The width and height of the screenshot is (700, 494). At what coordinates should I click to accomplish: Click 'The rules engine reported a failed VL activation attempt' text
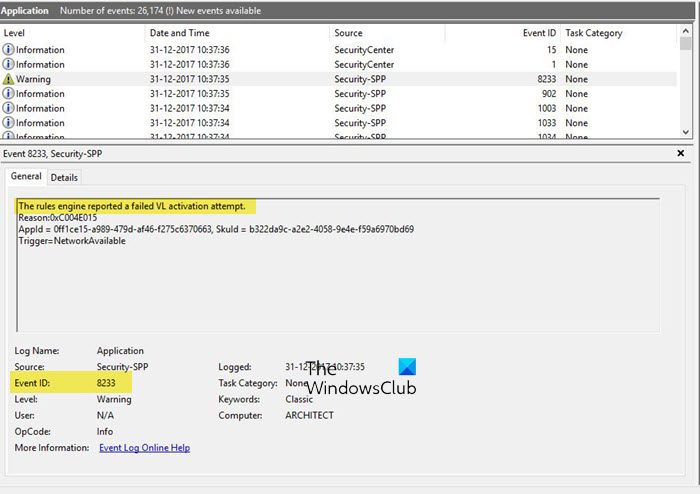click(132, 206)
